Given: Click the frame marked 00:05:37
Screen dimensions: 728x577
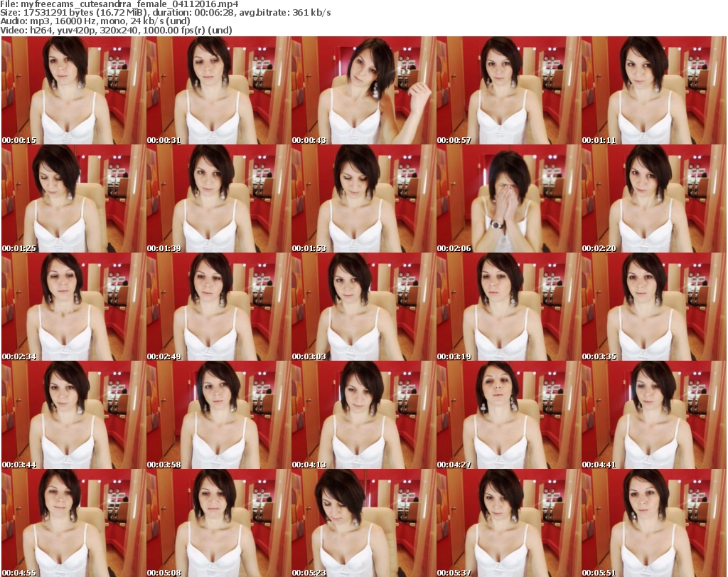Looking at the screenshot, I should [508, 523].
